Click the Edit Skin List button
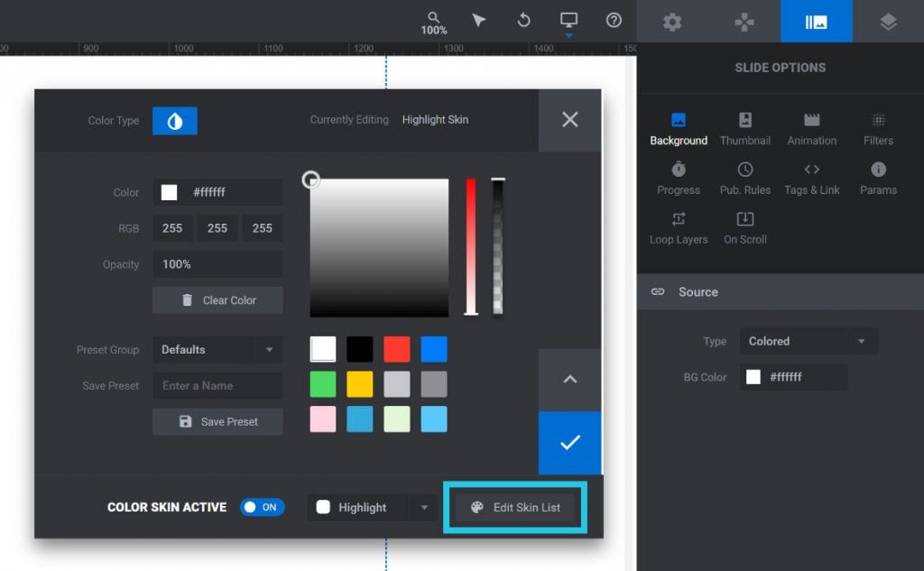Viewport: 924px width, 571px height. point(514,507)
